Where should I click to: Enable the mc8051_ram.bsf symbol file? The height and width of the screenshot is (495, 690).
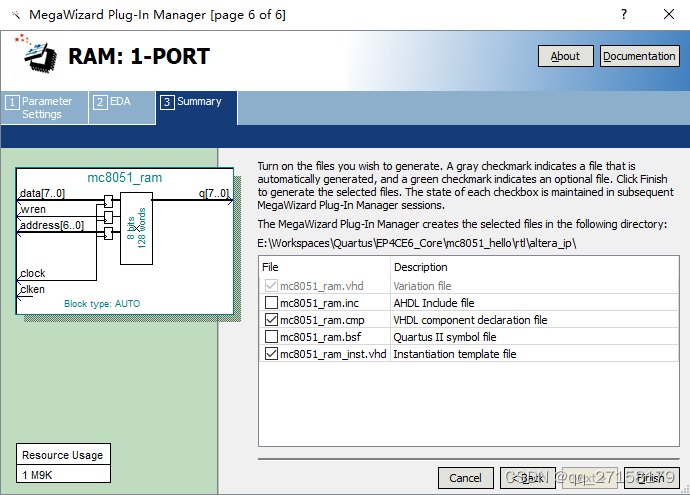pyautogui.click(x=271, y=337)
